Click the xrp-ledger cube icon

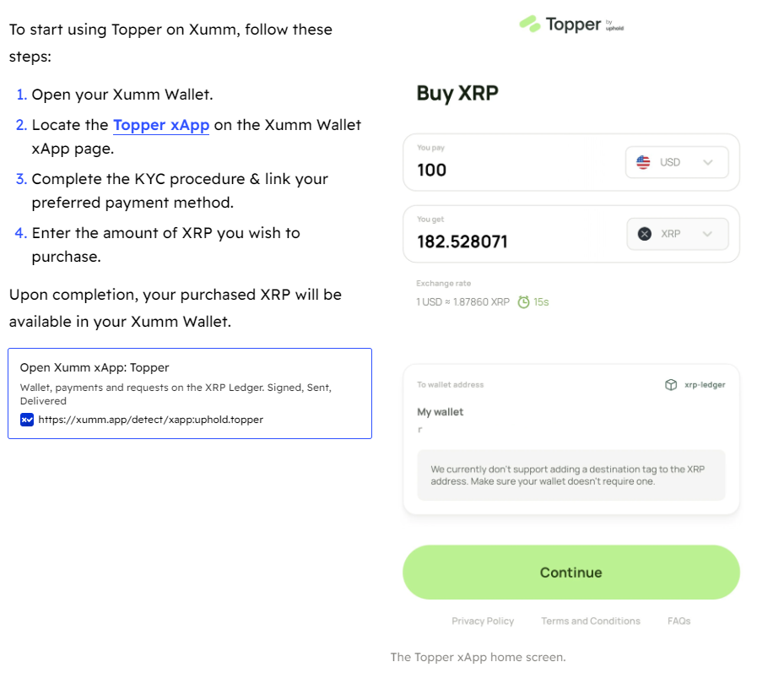tap(671, 385)
